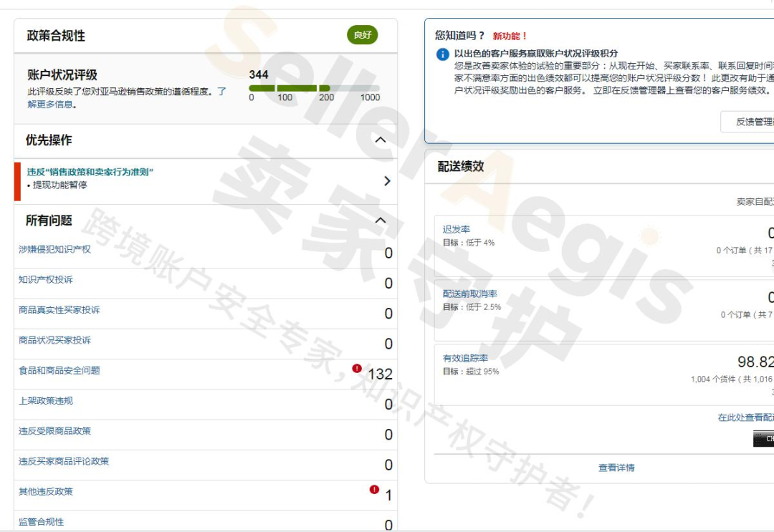Viewport: 774px width, 532px height.
Task: Open 上架政策违规 link
Action: pos(45,401)
